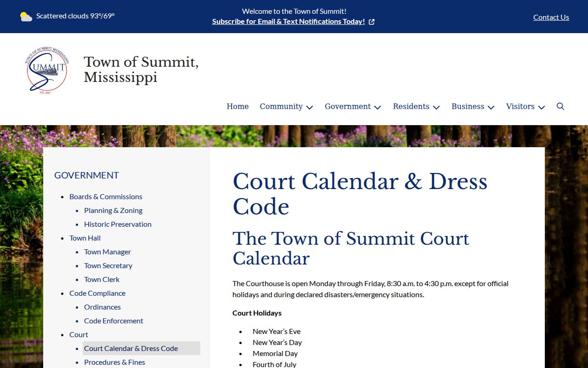588x368 pixels.
Task: Click the Scattered clouds 93°/69° text
Action: [x=75, y=16]
